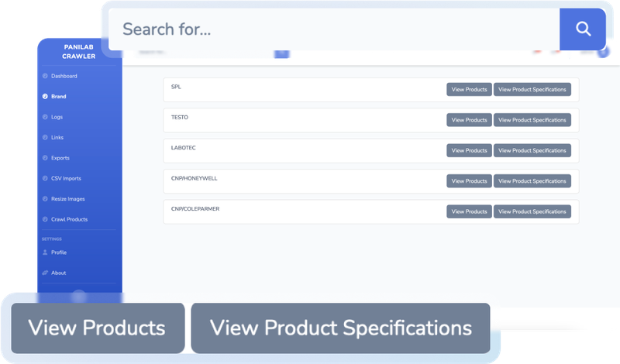Select the Links icon in the sidebar

click(45, 137)
